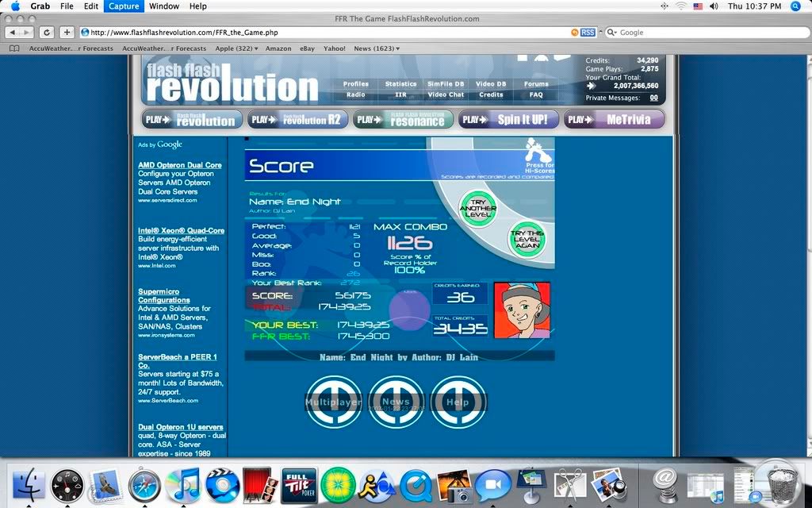Expand the News (1623) bookmarks folder
This screenshot has height=508, width=812.
(377, 48)
